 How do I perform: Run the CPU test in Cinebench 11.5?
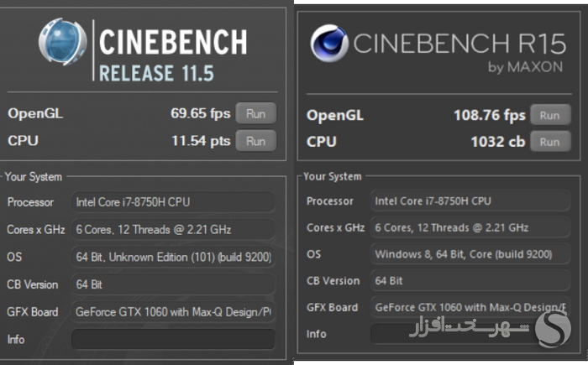[x=256, y=141]
